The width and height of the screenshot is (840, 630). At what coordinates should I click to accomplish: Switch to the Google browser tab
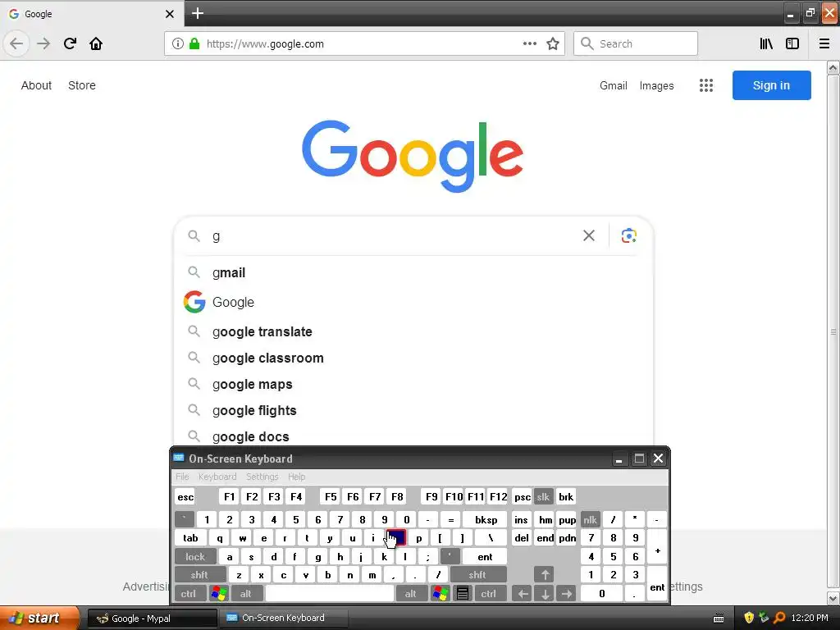[91, 14]
